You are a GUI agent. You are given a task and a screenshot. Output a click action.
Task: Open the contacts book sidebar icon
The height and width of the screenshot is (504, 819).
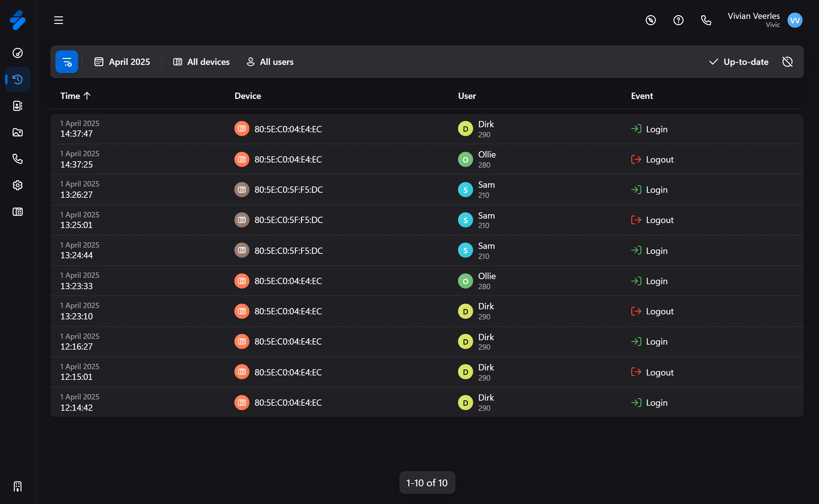click(17, 106)
